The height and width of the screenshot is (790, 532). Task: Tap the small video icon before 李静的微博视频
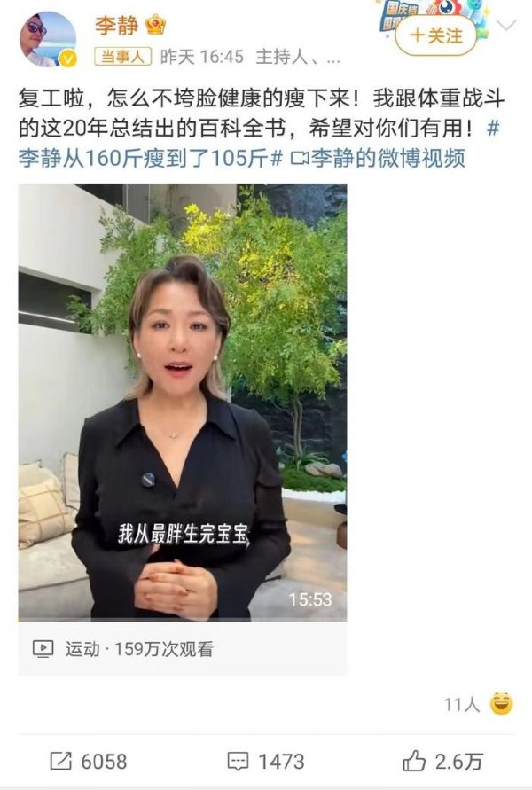[300, 159]
